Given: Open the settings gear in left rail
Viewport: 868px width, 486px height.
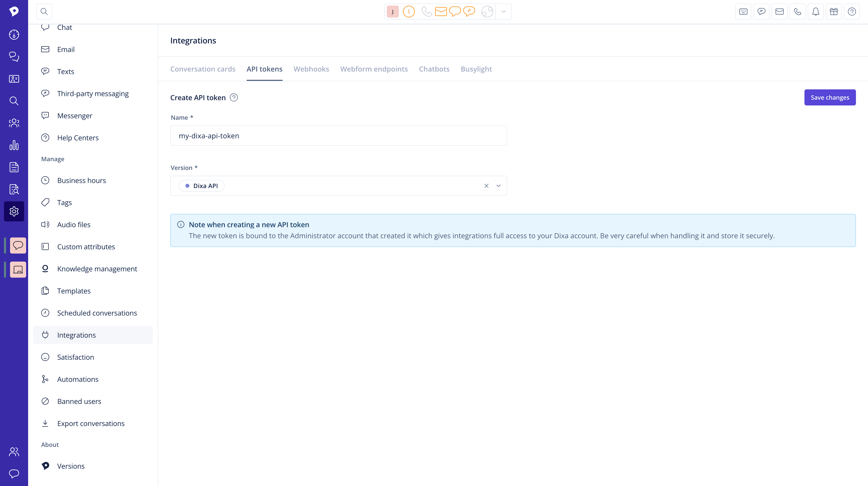Looking at the screenshot, I should tap(14, 212).
